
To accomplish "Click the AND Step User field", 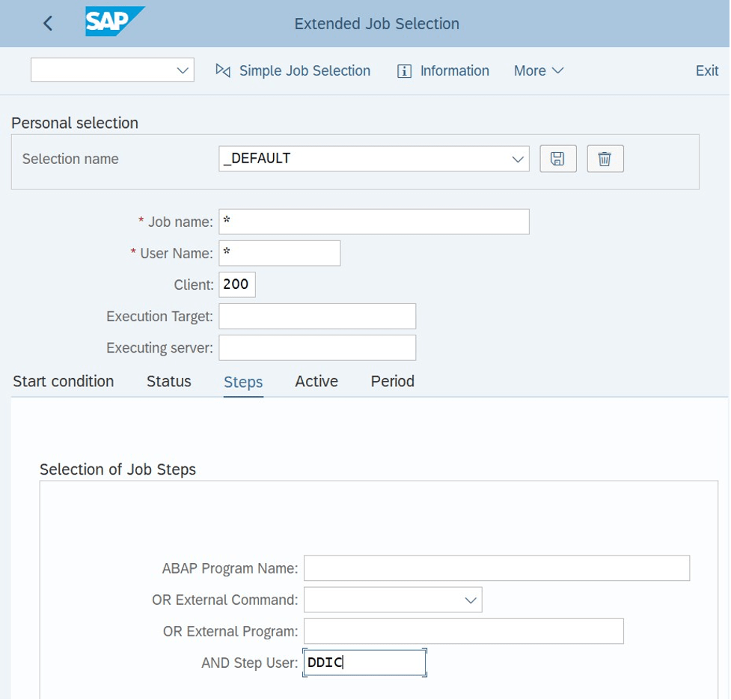I will pos(364,662).
